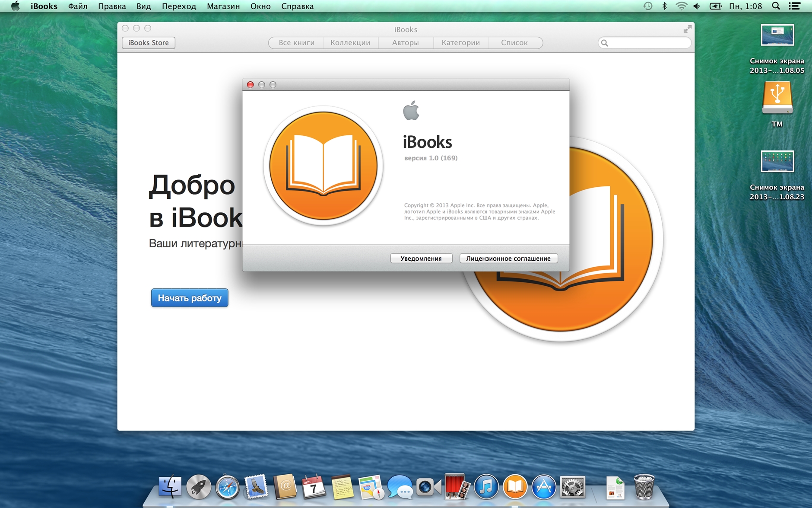Image resolution: width=812 pixels, height=508 pixels.
Task: Switch to the Категории tab
Action: 461,43
